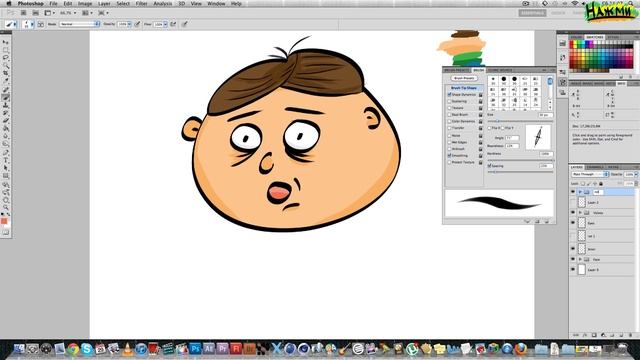Open the Window menu
Viewport: 640px width, 360px height.
click(x=216, y=4)
